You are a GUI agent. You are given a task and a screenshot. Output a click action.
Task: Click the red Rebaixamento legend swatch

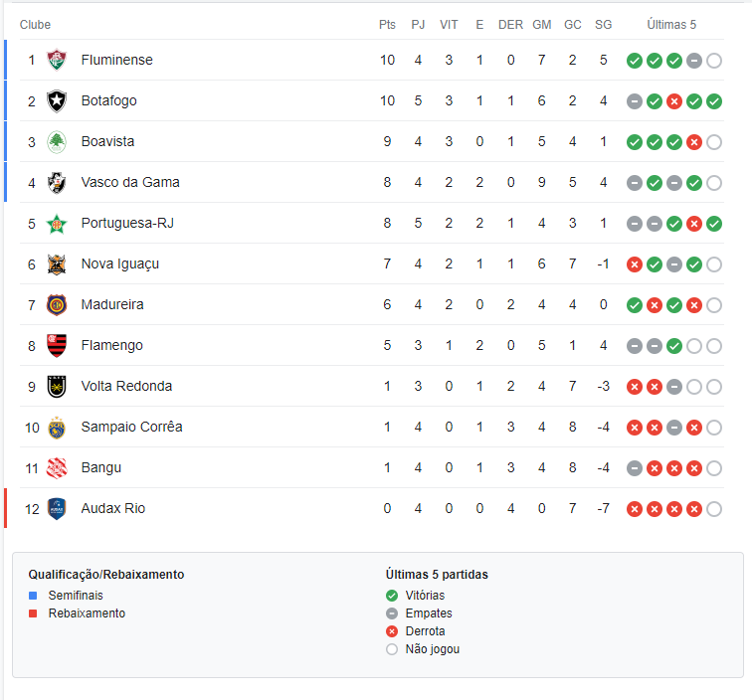point(33,613)
